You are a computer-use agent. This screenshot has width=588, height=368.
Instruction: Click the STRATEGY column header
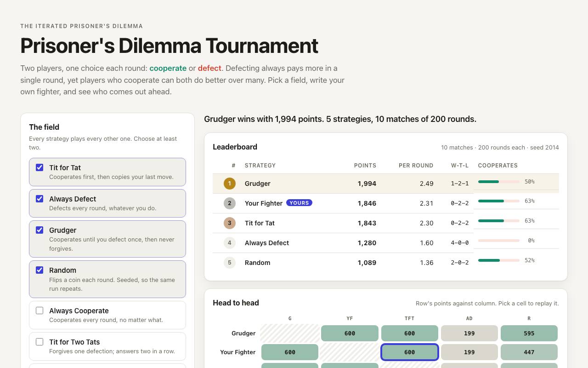point(260,166)
